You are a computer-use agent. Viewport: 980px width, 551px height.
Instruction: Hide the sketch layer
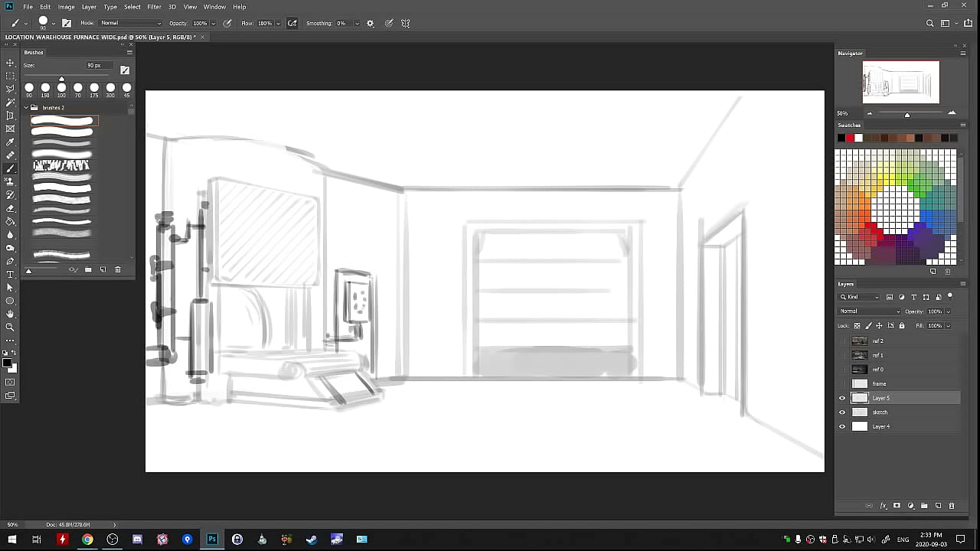pos(842,412)
